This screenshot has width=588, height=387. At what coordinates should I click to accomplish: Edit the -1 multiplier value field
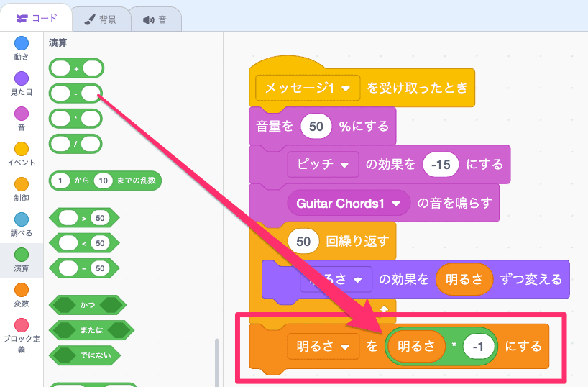coord(478,346)
